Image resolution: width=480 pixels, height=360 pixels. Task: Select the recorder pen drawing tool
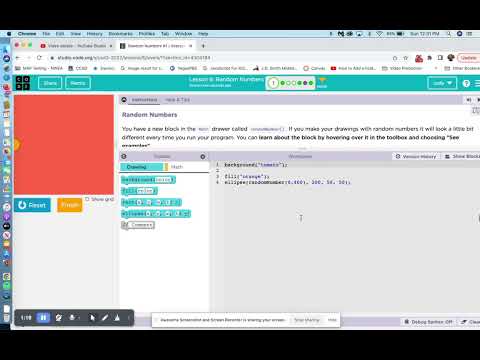click(105, 318)
